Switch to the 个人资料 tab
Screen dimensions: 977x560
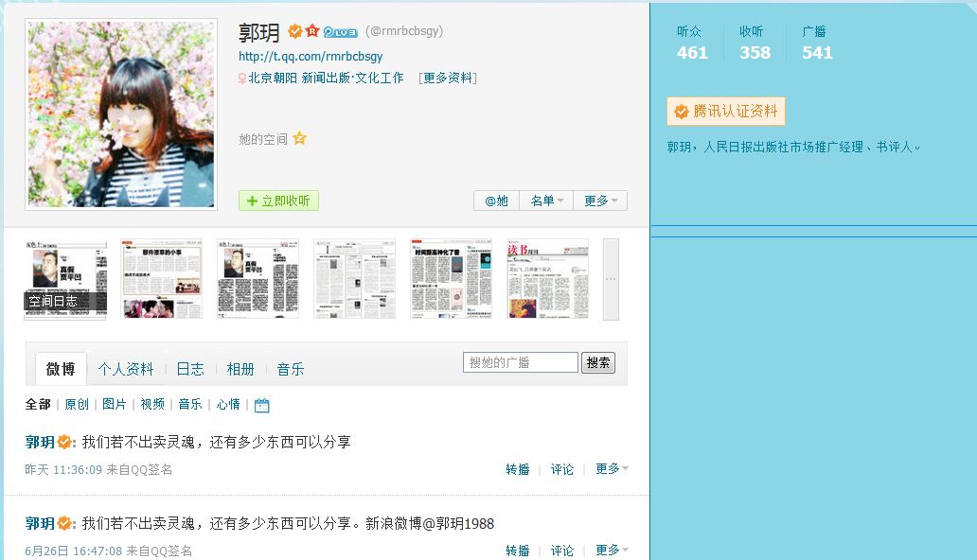130,369
